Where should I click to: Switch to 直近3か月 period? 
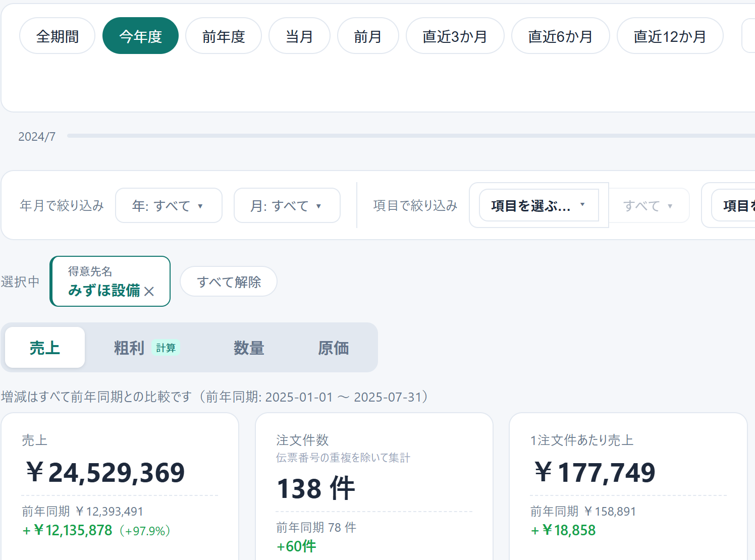(455, 36)
